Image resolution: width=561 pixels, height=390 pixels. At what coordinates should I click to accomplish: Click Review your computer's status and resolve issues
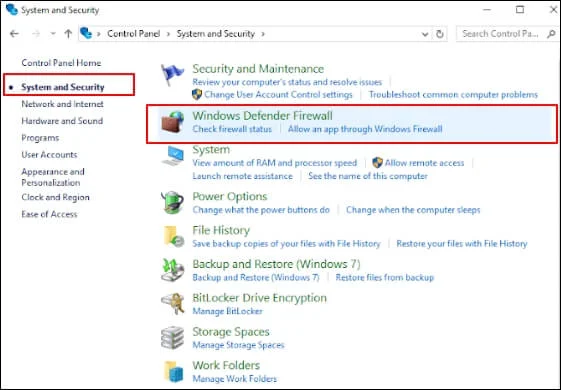point(287,82)
